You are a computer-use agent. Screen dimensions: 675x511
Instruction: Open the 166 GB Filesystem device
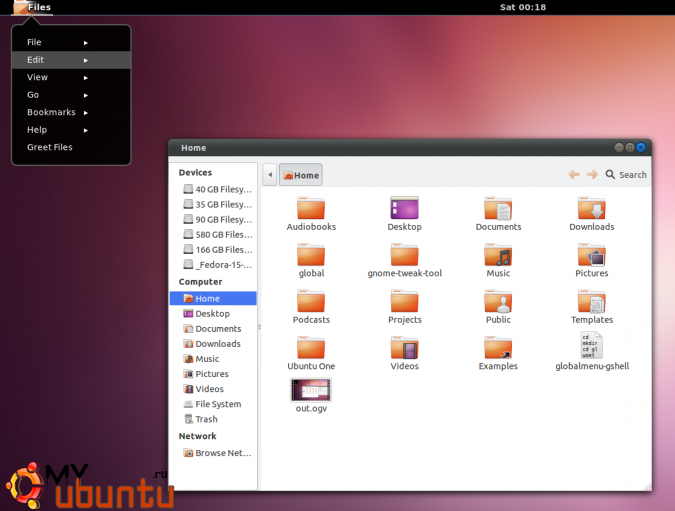(x=217, y=249)
